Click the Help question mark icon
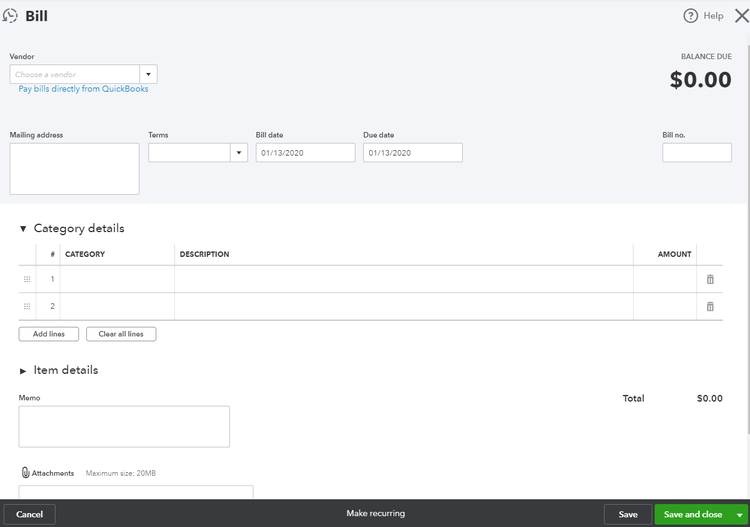750x527 pixels. click(690, 16)
